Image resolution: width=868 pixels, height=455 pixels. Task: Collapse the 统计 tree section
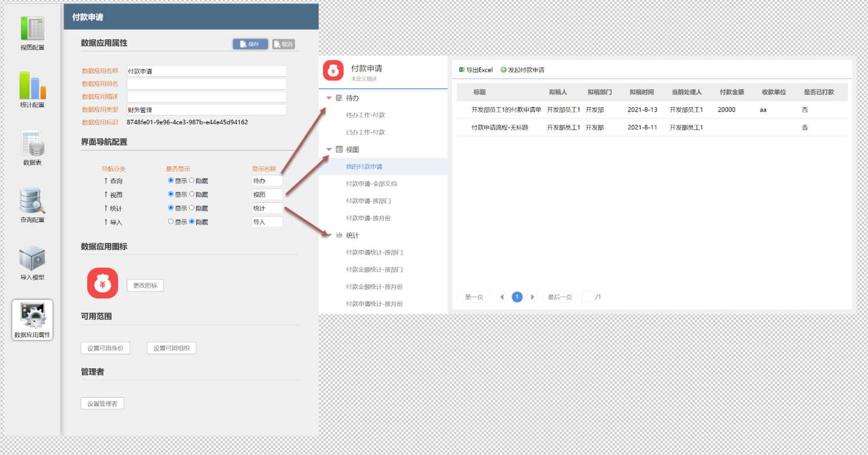[329, 235]
